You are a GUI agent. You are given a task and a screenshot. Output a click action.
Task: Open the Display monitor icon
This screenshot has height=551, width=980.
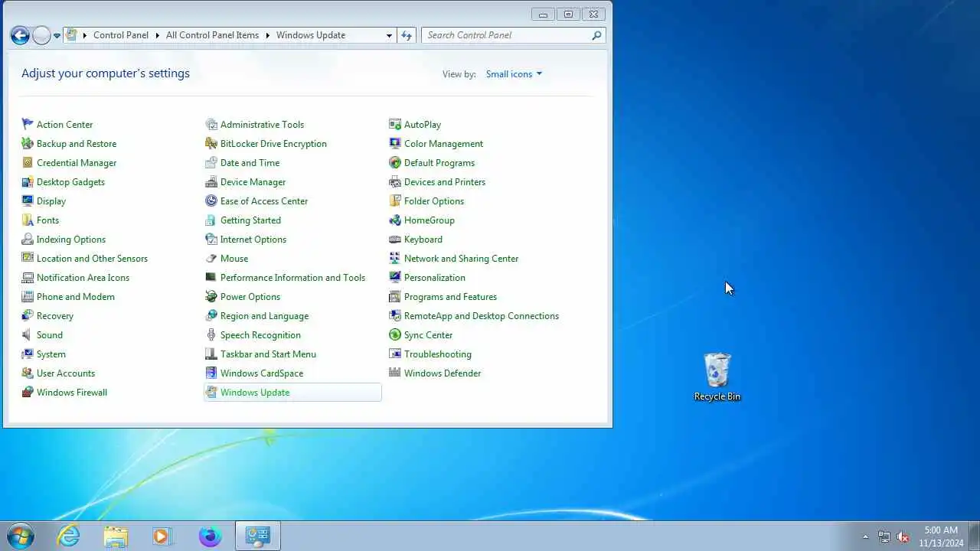point(28,201)
